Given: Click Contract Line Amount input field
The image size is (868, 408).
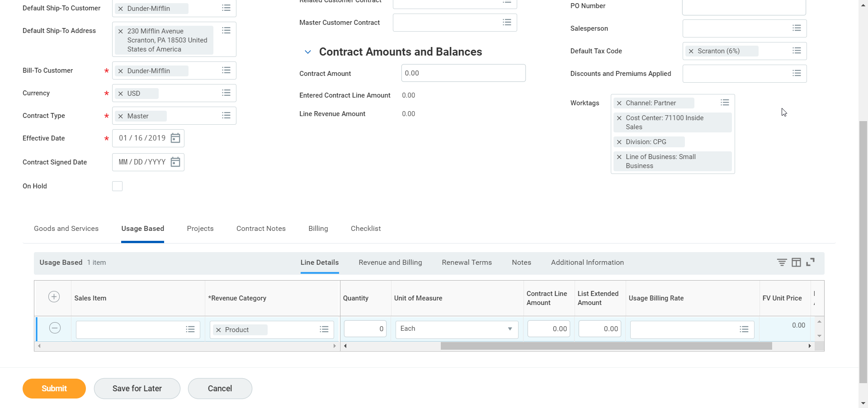Looking at the screenshot, I should point(549,329).
